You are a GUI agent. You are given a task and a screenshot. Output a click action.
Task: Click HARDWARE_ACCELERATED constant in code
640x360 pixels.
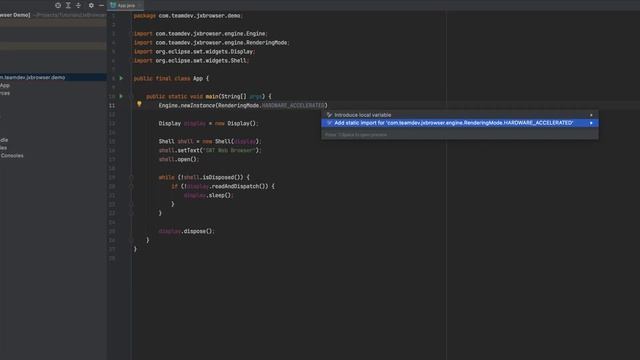(x=293, y=105)
